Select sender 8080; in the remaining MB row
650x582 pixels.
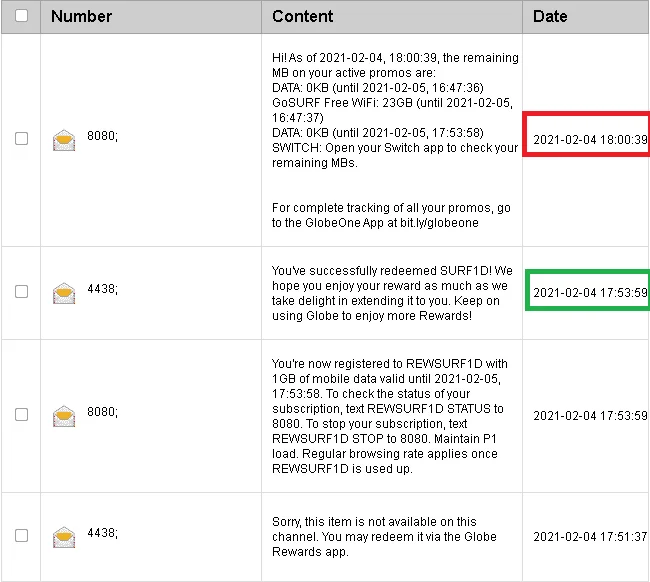tap(102, 136)
